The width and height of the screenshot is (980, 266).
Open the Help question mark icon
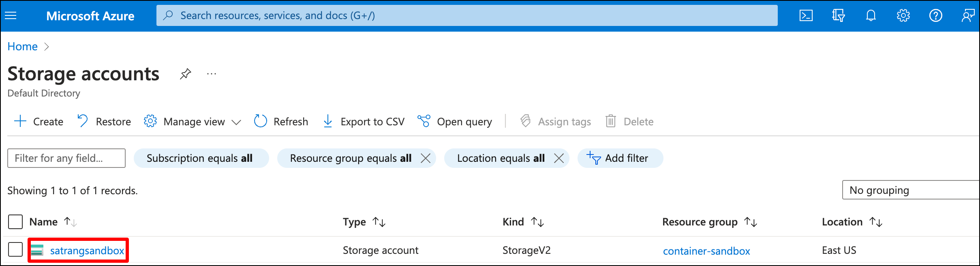pyautogui.click(x=935, y=16)
